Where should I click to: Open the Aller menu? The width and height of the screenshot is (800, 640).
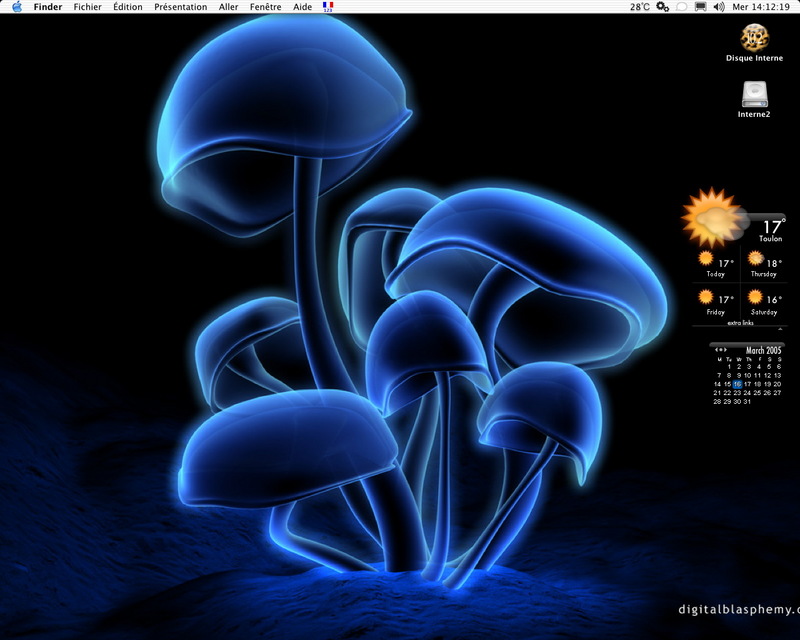point(229,7)
